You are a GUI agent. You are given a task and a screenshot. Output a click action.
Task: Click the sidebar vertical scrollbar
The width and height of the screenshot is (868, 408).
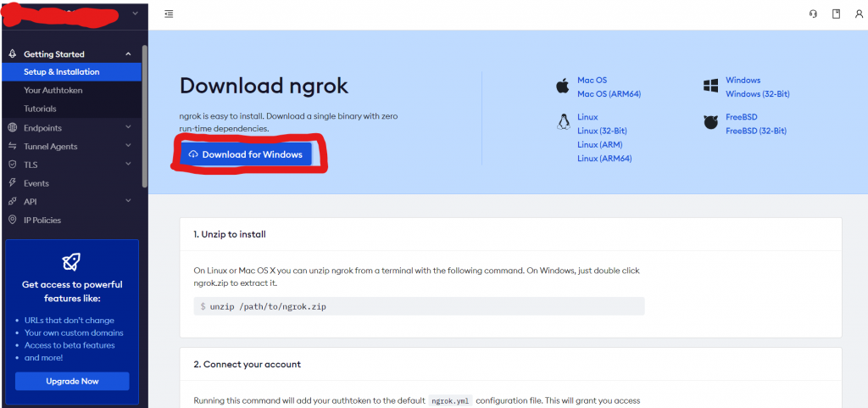[144, 116]
